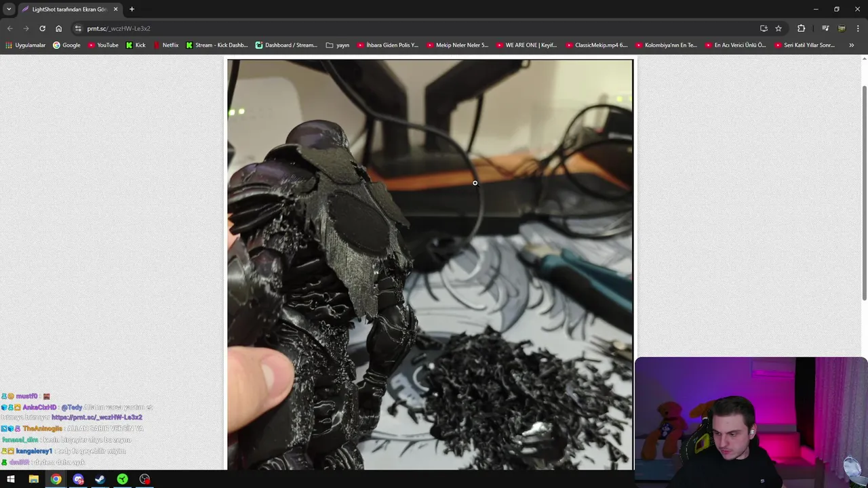Open the green circular taskbar app
The width and height of the screenshot is (868, 488).
(x=122, y=479)
